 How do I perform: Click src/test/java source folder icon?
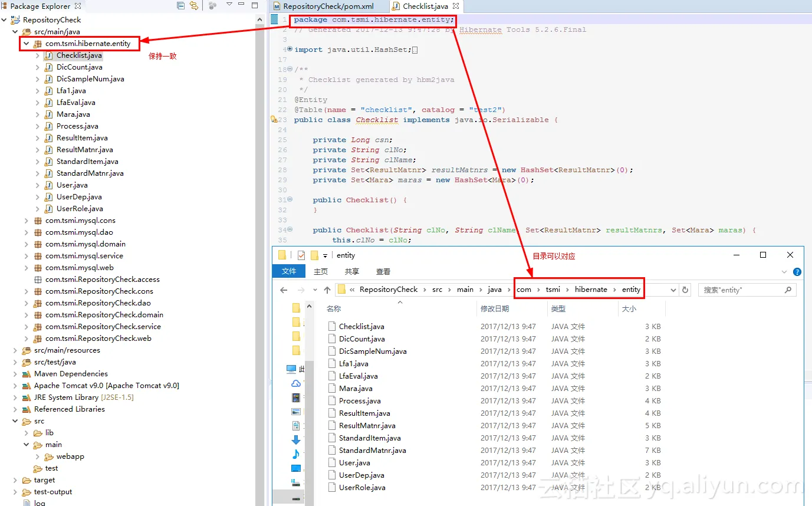pyautogui.click(x=27, y=362)
